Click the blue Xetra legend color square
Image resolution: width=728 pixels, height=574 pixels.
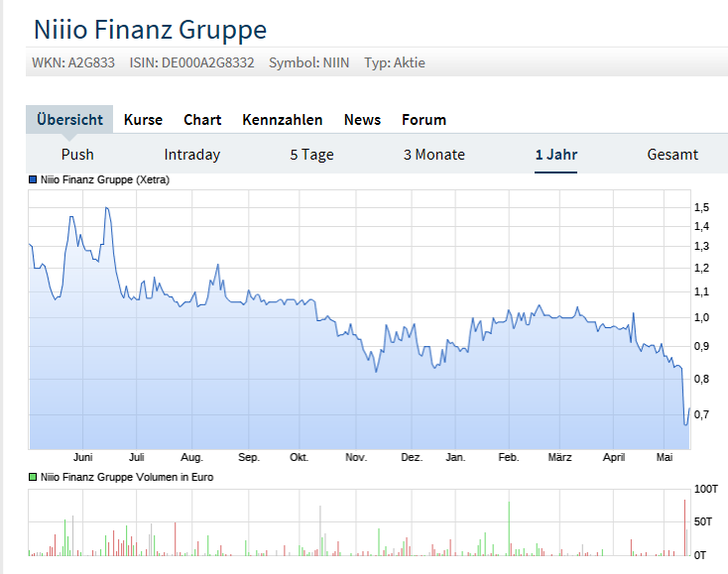[33, 180]
